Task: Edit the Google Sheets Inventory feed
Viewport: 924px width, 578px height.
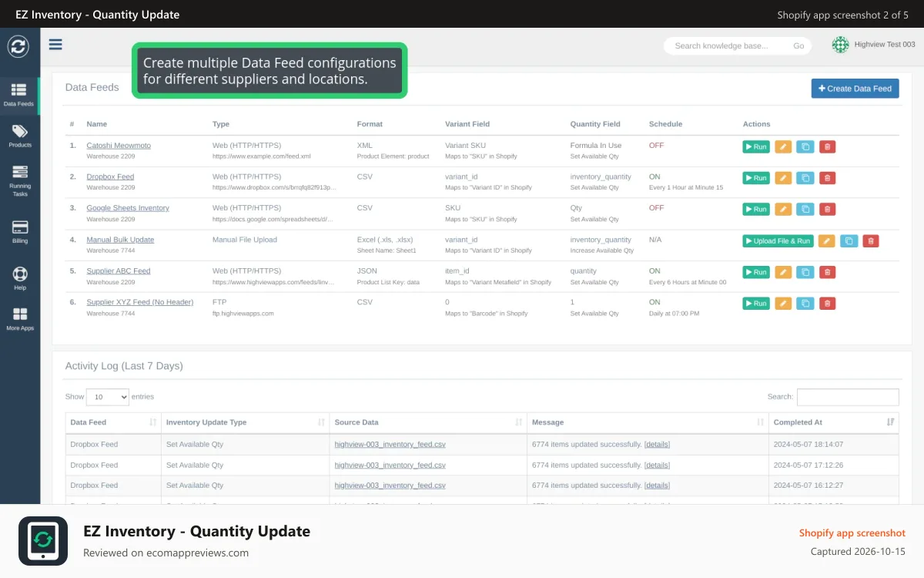Action: pos(783,209)
